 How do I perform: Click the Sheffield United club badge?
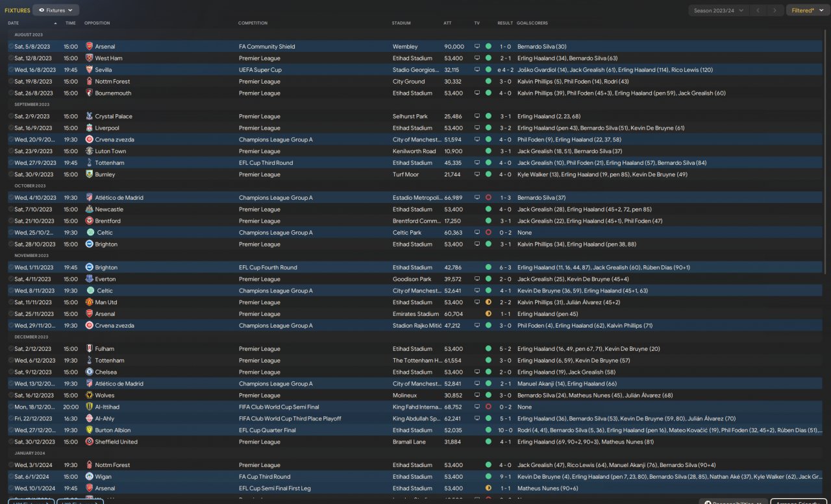[x=89, y=442]
